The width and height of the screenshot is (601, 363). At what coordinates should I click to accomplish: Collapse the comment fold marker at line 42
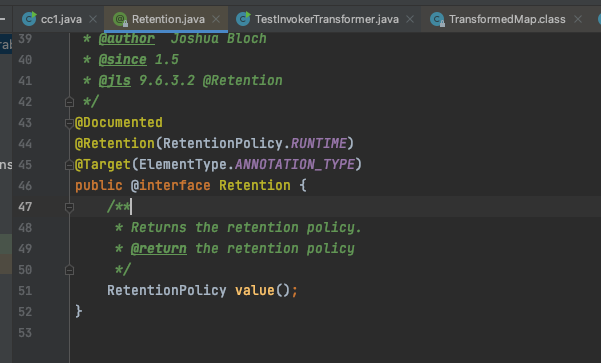click(x=69, y=102)
